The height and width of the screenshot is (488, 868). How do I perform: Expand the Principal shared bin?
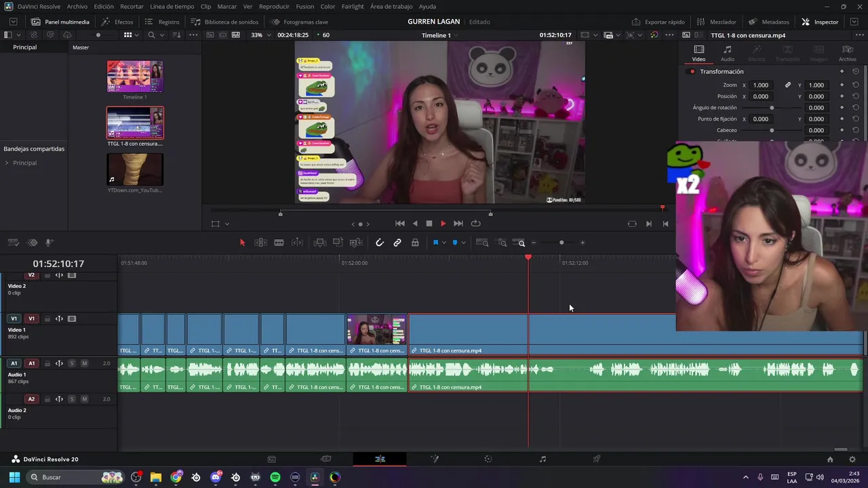pyautogui.click(x=7, y=163)
